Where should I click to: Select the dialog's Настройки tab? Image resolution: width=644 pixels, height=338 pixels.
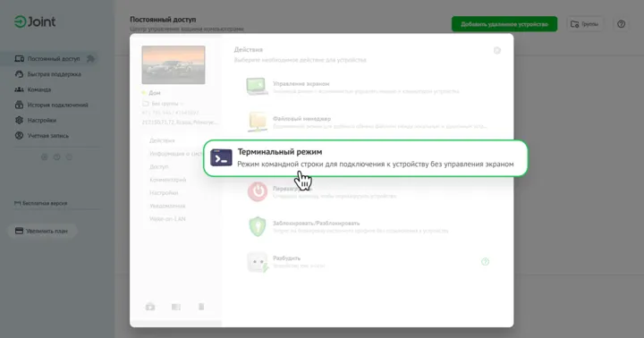coord(164,192)
